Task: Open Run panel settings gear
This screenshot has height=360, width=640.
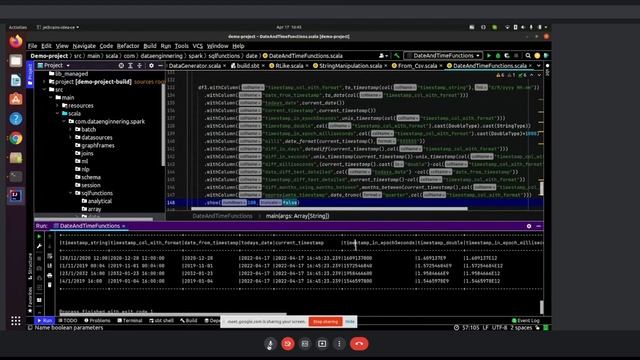Action: (529, 226)
